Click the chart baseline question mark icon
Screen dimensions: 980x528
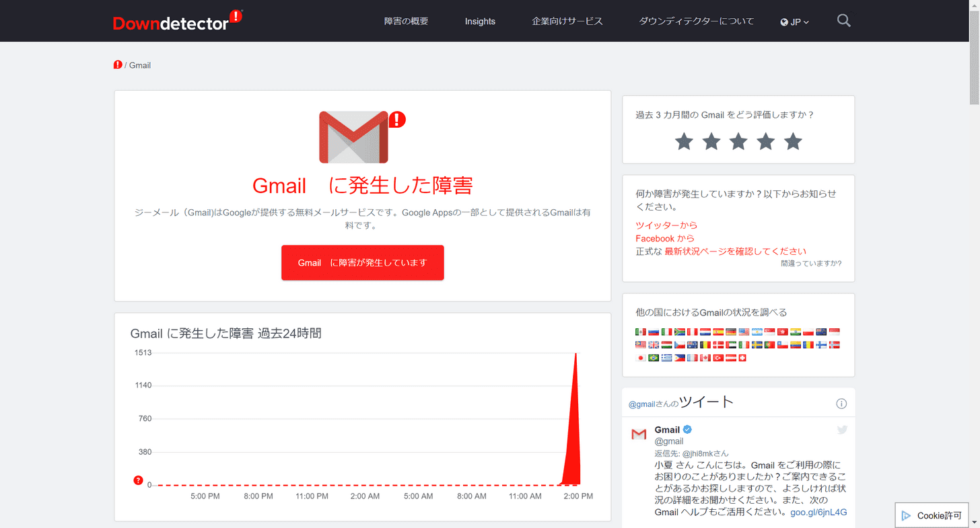tap(138, 480)
